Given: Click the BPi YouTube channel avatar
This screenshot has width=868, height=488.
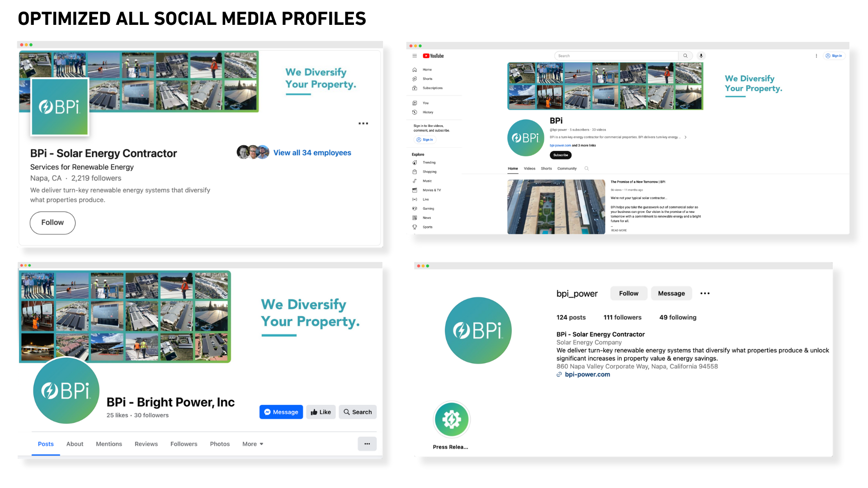Looking at the screenshot, I should coord(526,138).
